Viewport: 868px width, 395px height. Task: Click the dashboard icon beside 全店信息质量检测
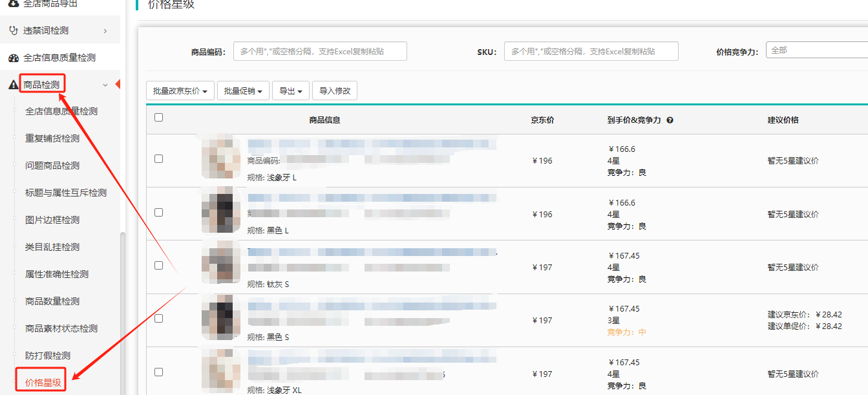(13, 58)
